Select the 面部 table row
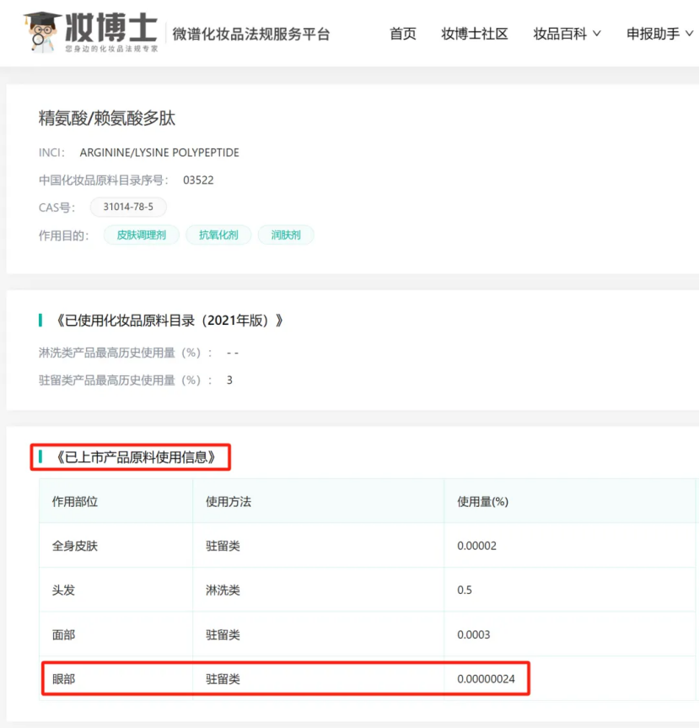 tap(64, 634)
